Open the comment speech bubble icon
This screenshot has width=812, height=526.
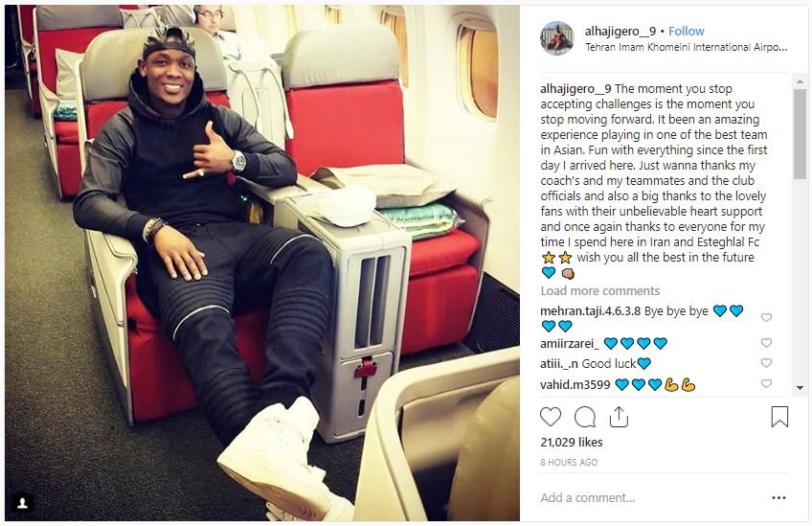(x=585, y=417)
